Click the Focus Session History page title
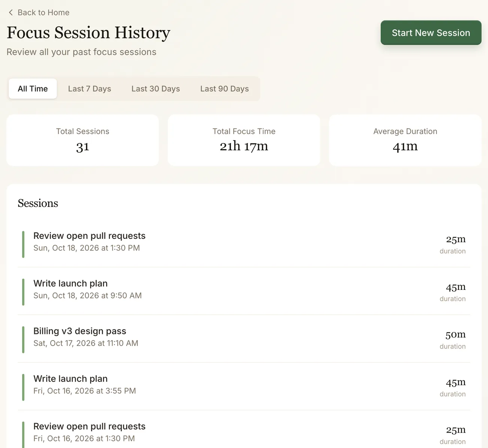Screen dimensions: 488x448 coord(89,33)
